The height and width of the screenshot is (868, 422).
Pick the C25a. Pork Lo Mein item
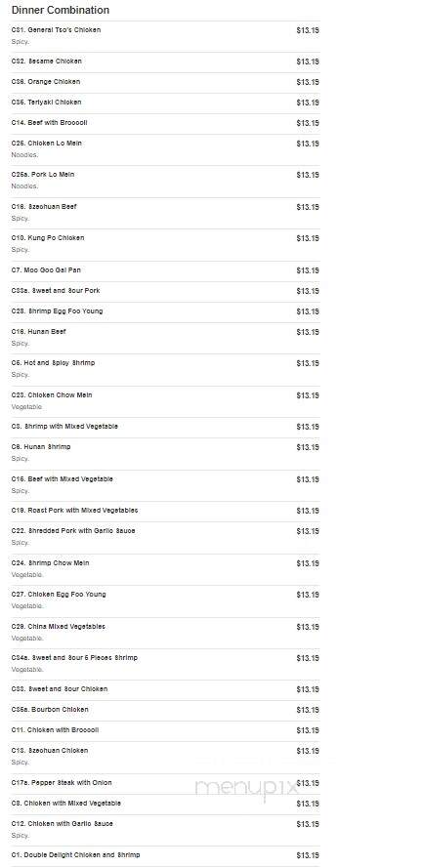click(166, 181)
